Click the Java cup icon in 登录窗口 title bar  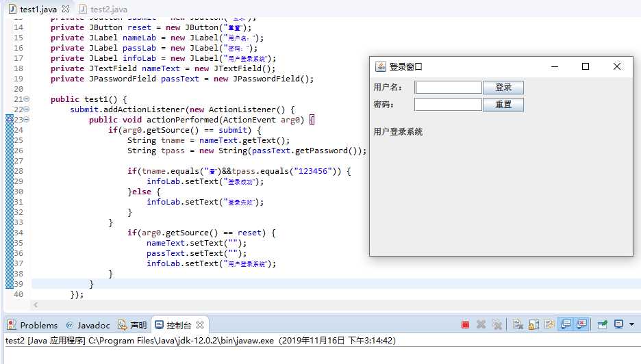click(x=381, y=66)
